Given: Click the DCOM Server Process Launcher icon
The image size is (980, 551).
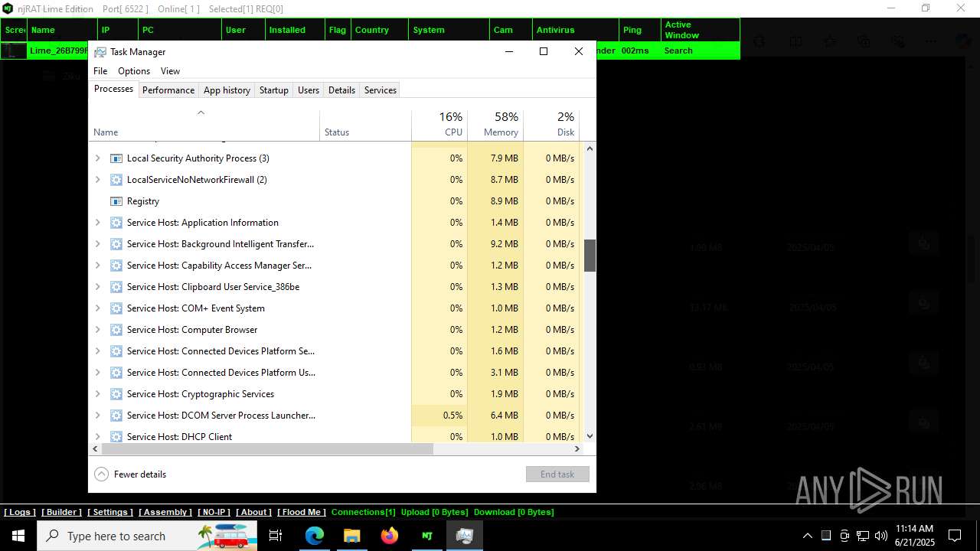Looking at the screenshot, I should click(x=116, y=416).
